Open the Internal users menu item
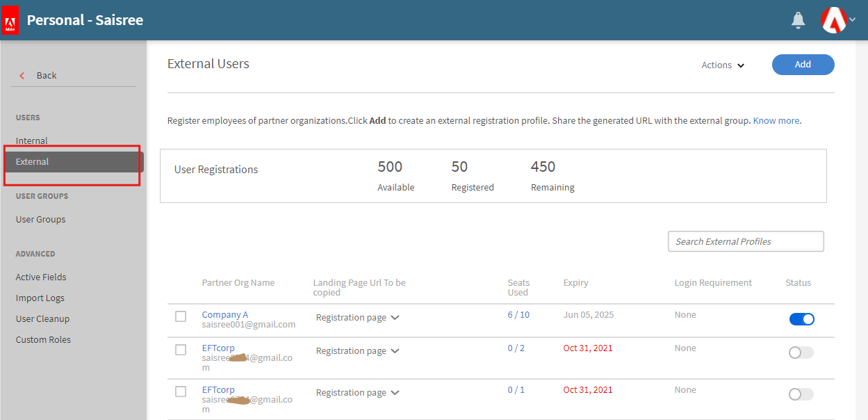The image size is (868, 420). (32, 140)
